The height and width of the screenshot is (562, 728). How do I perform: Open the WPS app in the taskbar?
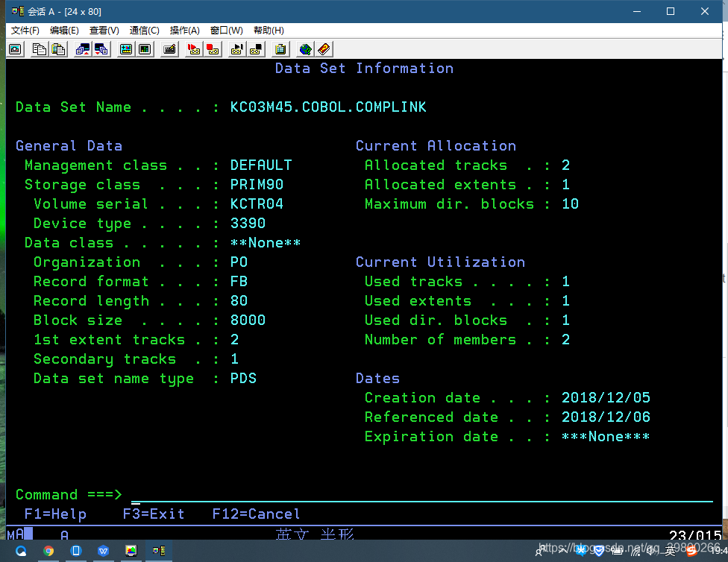pyautogui.click(x=103, y=551)
